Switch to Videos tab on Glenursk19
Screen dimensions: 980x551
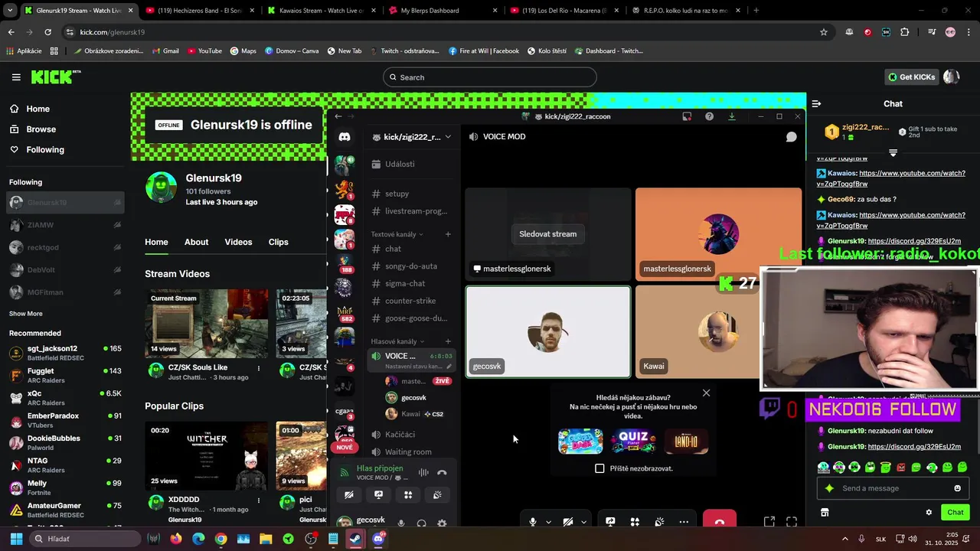pyautogui.click(x=238, y=242)
